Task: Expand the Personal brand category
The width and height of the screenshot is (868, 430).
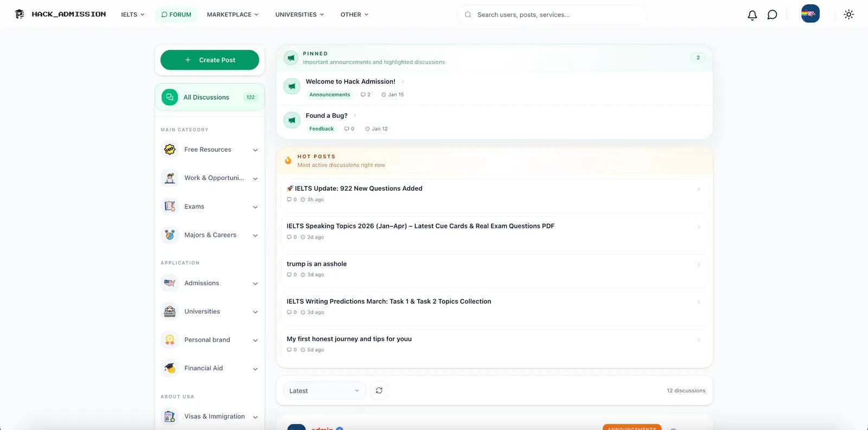Action: click(x=255, y=341)
